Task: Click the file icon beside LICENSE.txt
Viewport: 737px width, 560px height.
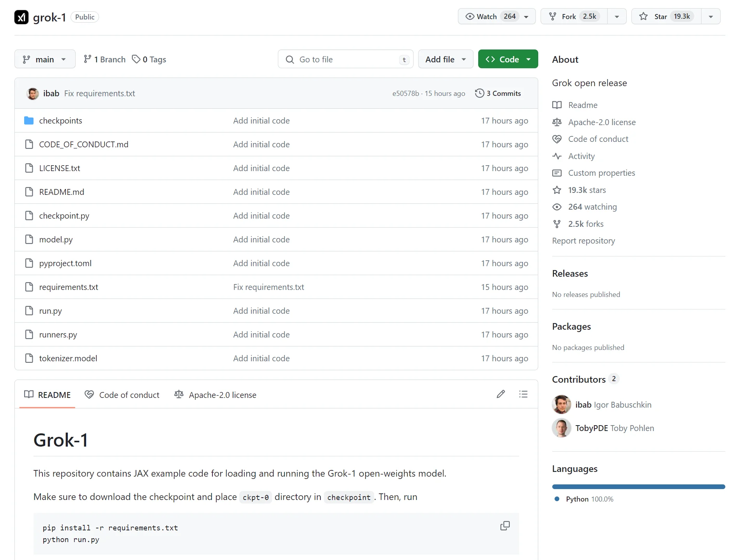Action: click(29, 168)
